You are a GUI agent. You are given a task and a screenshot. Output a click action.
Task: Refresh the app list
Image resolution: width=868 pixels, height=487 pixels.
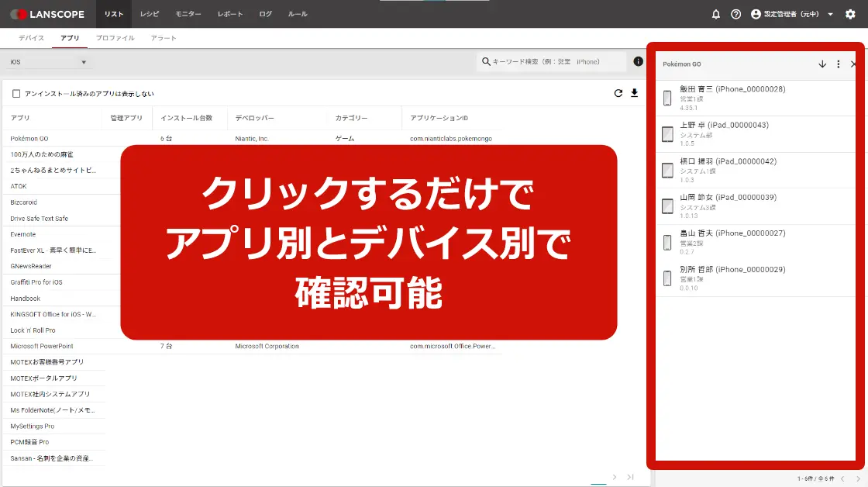(x=618, y=93)
